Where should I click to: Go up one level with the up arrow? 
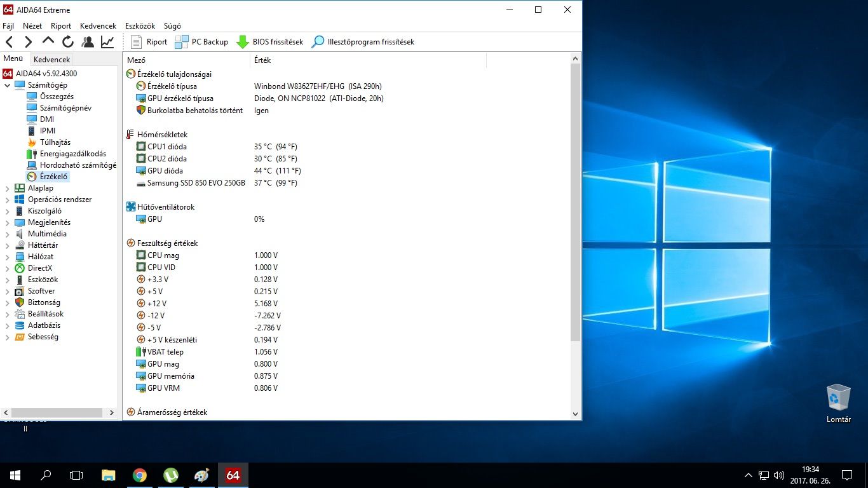[x=48, y=42]
